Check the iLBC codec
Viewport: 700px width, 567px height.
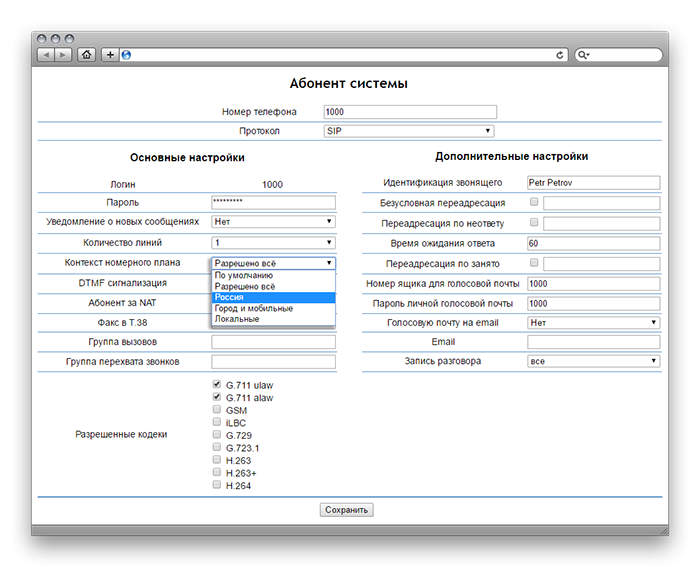click(x=217, y=421)
